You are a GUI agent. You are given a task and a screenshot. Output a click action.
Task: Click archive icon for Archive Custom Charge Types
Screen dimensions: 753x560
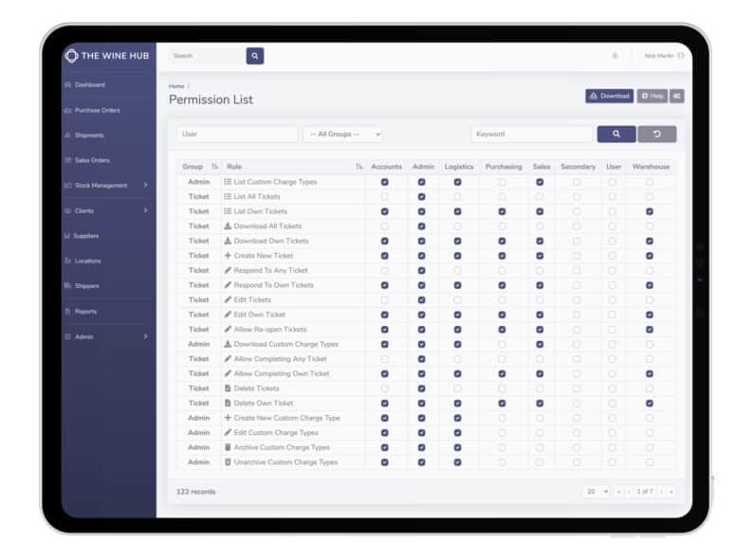point(228,447)
